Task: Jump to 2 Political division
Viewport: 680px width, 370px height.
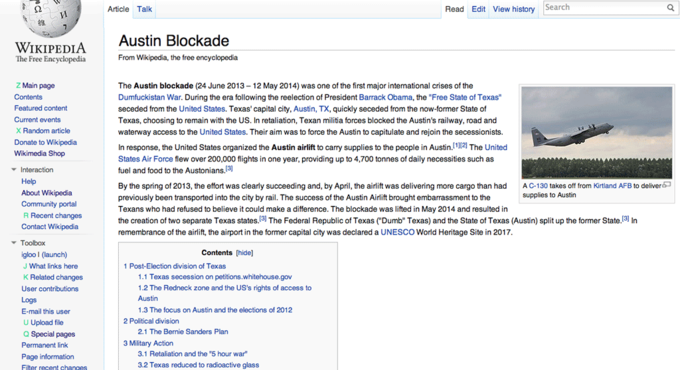Action: pos(151,321)
